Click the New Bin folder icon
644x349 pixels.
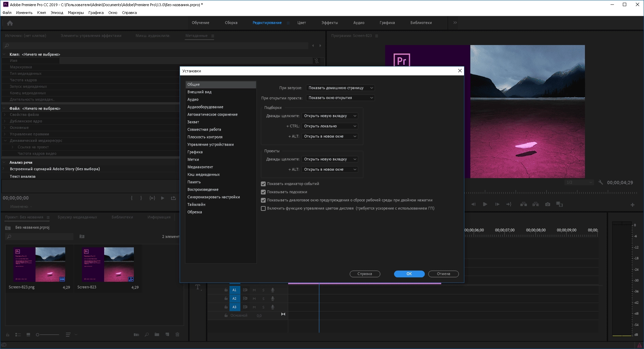pyautogui.click(x=157, y=335)
